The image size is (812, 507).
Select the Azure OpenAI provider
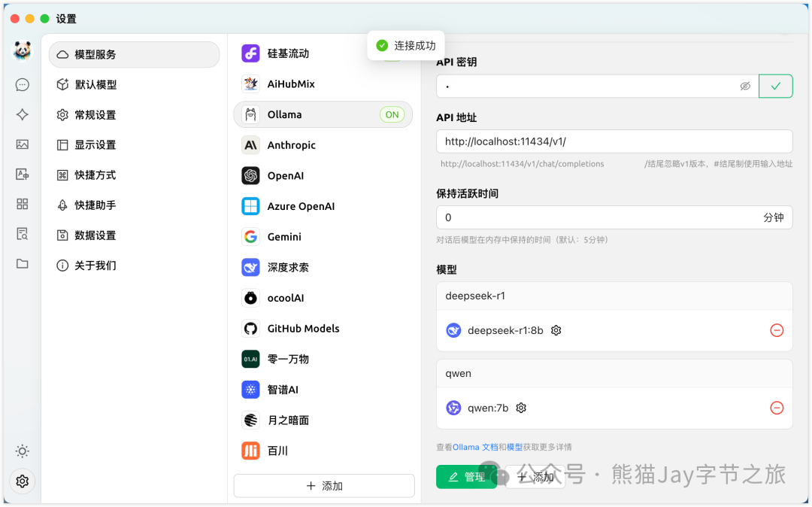(x=323, y=206)
